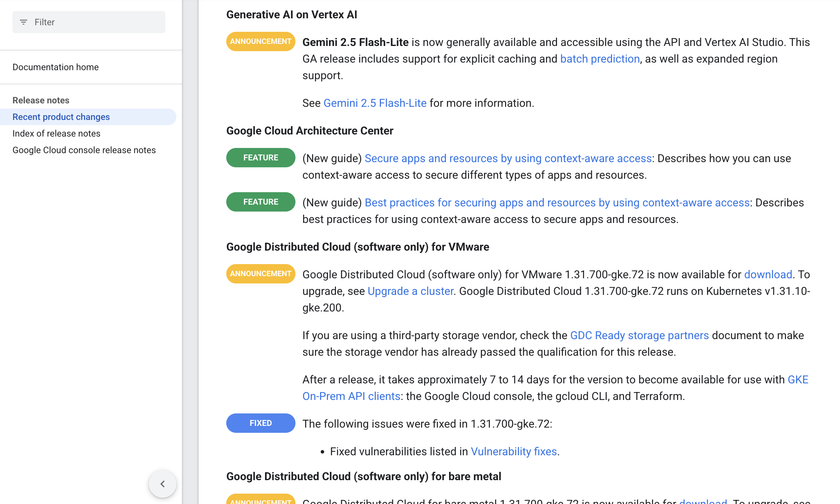Click the ANNOUNCEMENT badge beside Gemini 2.5 Flash-Lite
The height and width of the screenshot is (504, 840).
(x=261, y=41)
